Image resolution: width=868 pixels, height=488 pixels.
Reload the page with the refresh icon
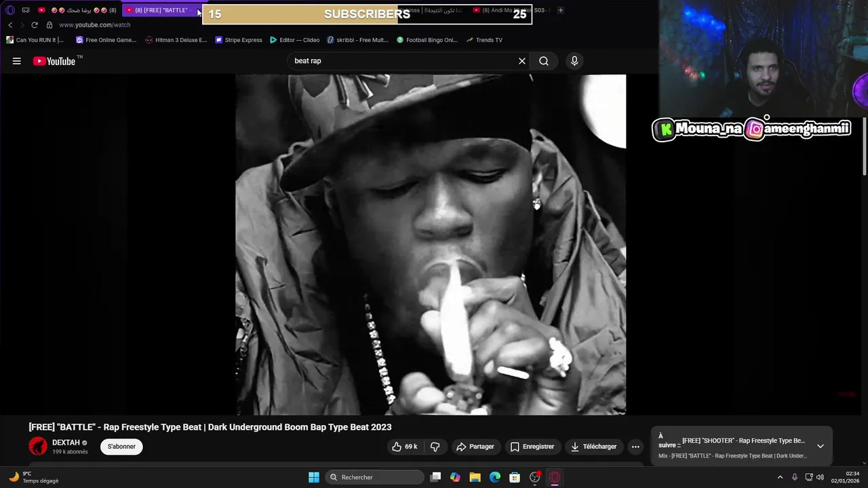[x=35, y=25]
